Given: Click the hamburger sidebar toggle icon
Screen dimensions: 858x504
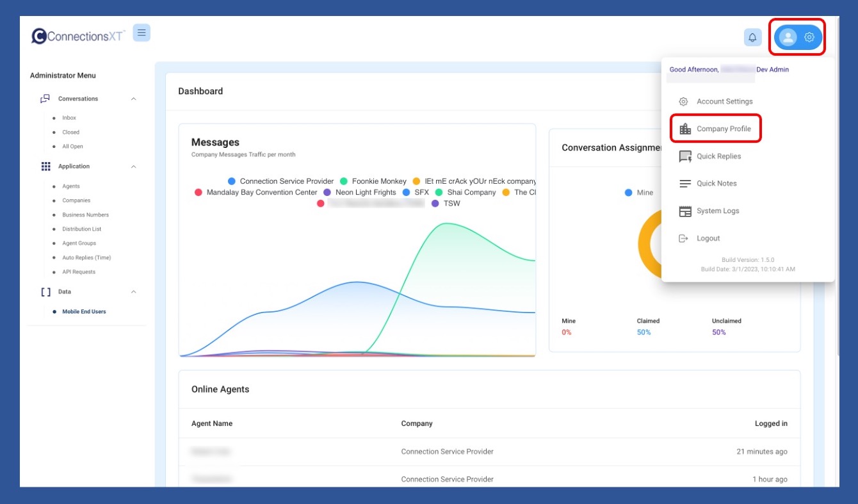Looking at the screenshot, I should 142,33.
